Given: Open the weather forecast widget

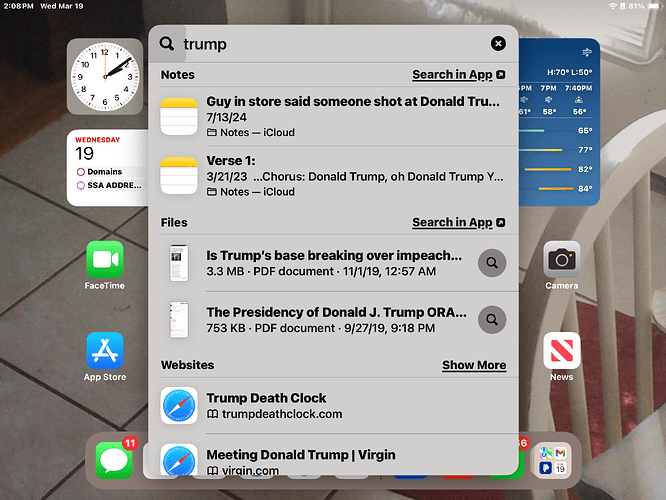Looking at the screenshot, I should pos(559,122).
